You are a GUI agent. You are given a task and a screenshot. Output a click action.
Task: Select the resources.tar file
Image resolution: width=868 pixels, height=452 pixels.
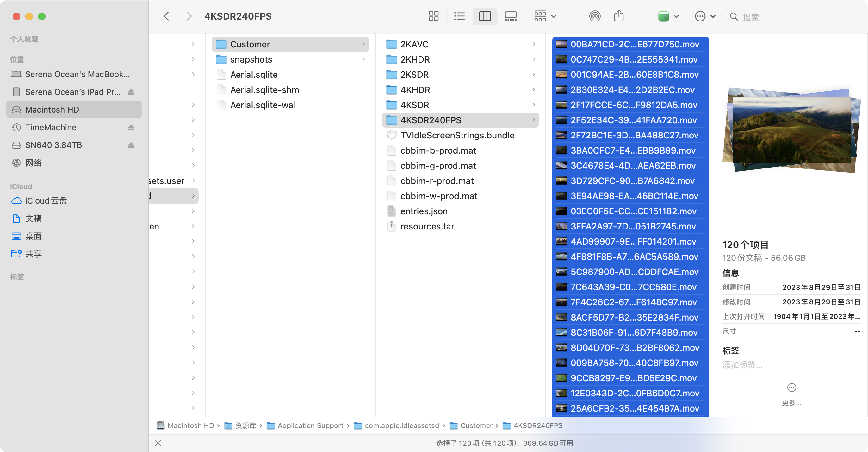pos(427,226)
